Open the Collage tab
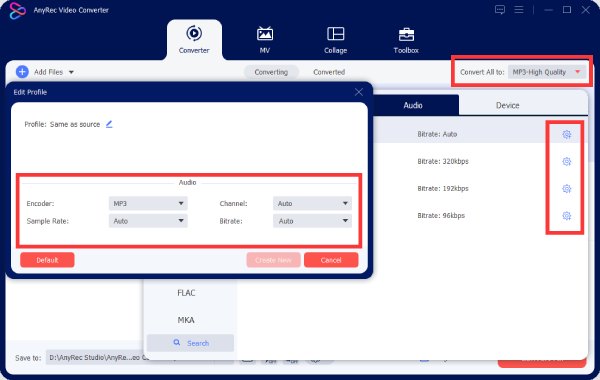The image size is (600, 380). [336, 40]
